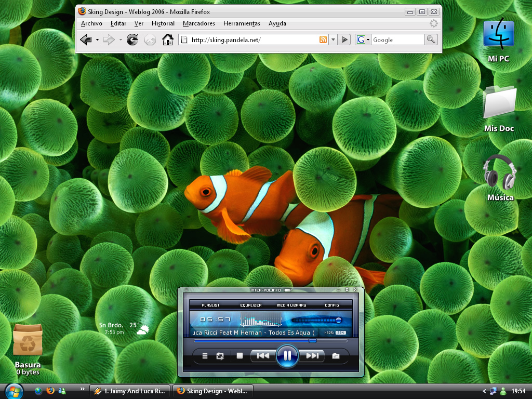Select the Música headphones icon

pyautogui.click(x=500, y=179)
